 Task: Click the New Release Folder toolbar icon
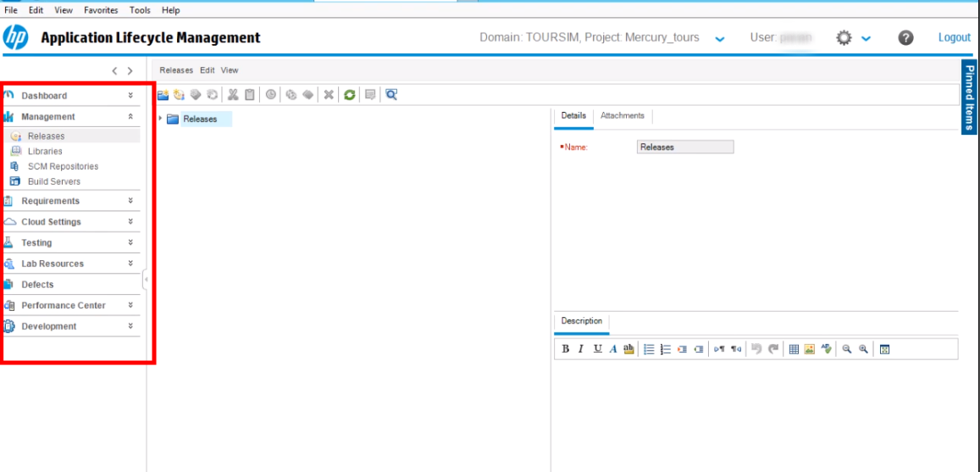(x=164, y=94)
